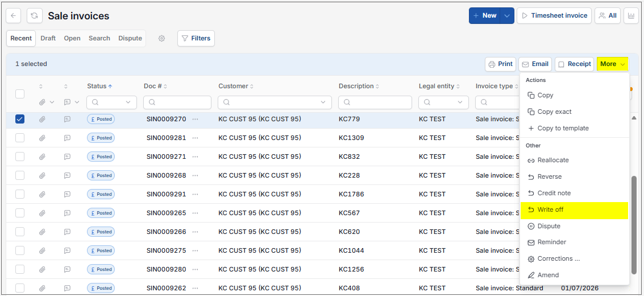Click the attachment paperclip for SIN0009281
644x296 pixels.
tap(42, 138)
